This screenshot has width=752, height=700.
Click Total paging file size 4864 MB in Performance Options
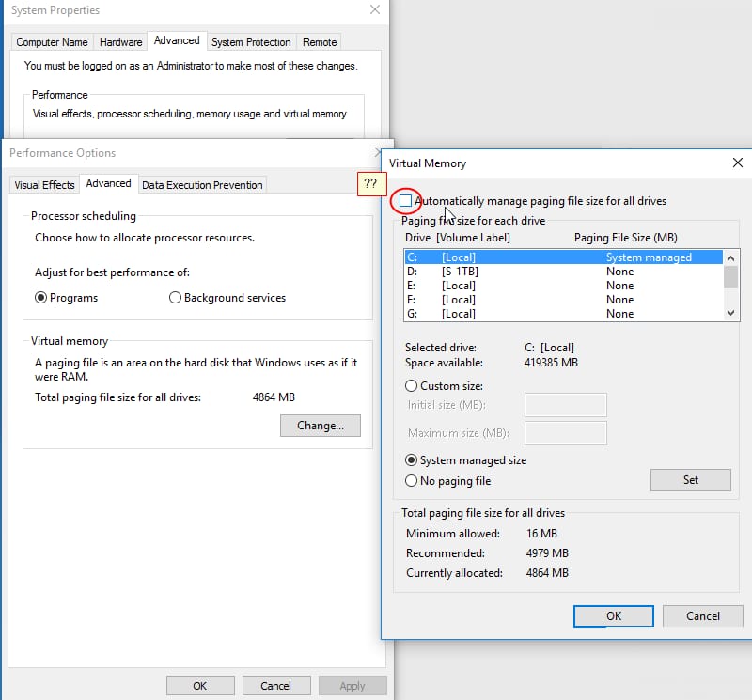pos(274,397)
